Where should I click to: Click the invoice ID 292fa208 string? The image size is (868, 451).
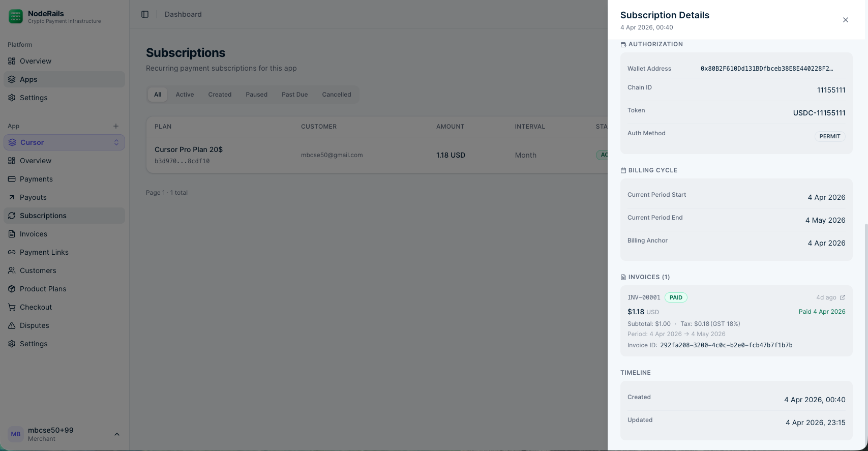point(726,345)
